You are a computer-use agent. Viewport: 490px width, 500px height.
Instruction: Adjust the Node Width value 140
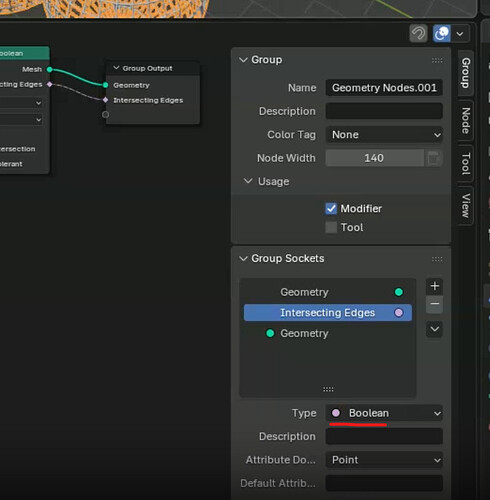374,158
